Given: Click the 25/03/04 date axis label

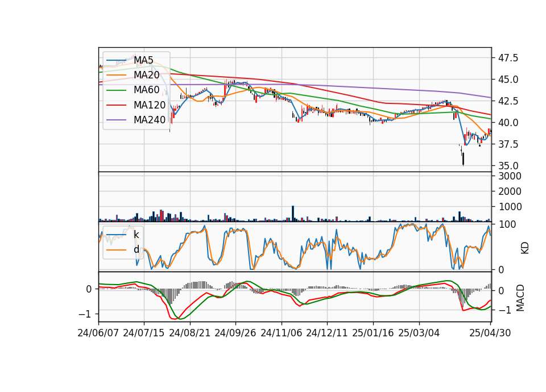Looking at the screenshot, I should coord(419,333).
